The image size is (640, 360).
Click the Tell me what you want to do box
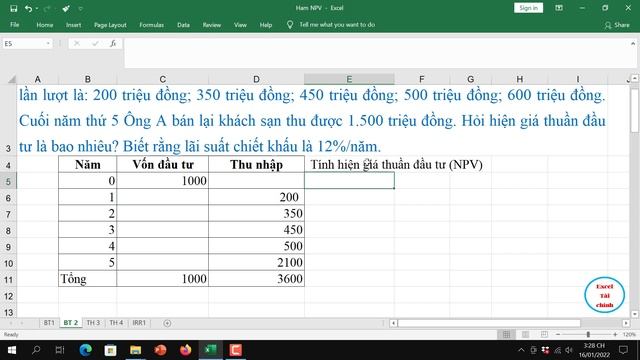point(337,24)
